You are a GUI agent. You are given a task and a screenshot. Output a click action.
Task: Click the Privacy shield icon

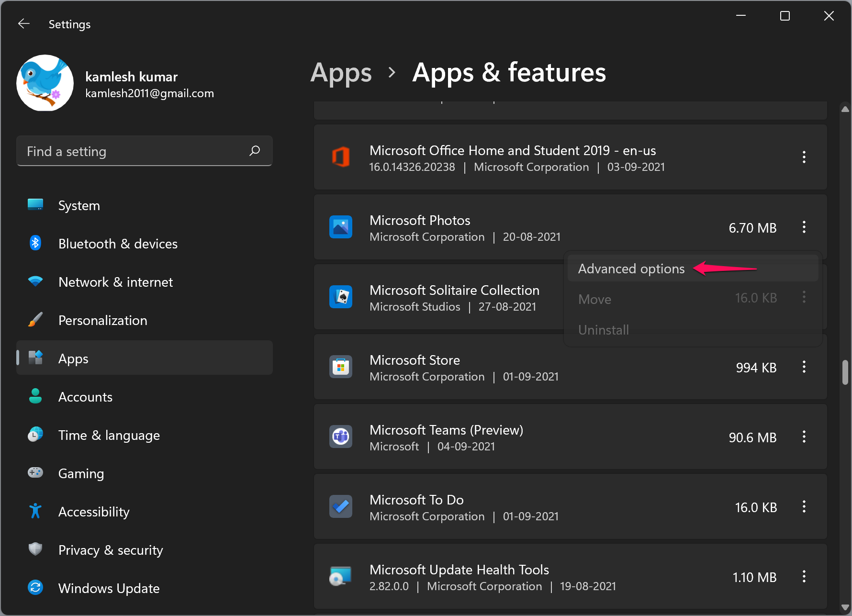pos(35,549)
